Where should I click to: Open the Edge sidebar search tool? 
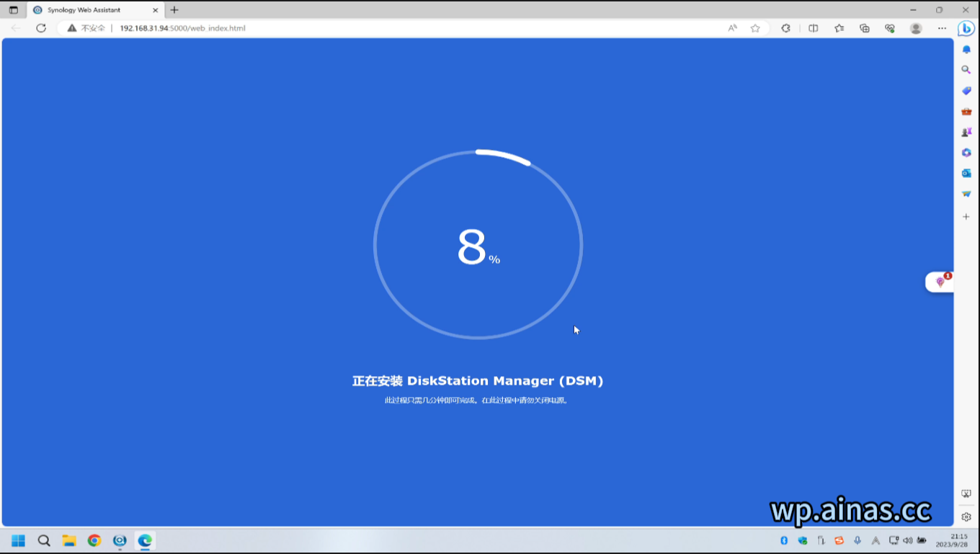(966, 70)
